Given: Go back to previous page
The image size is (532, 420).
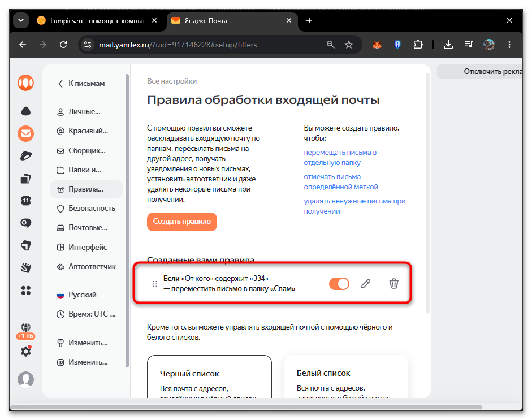Looking at the screenshot, I should tap(23, 45).
